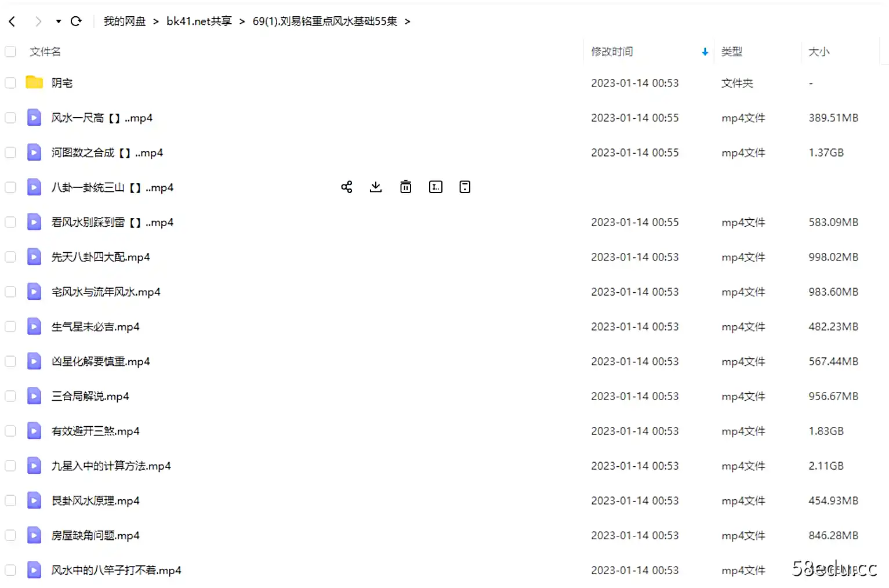Click the sort arrow next to 修改时间

pos(704,51)
